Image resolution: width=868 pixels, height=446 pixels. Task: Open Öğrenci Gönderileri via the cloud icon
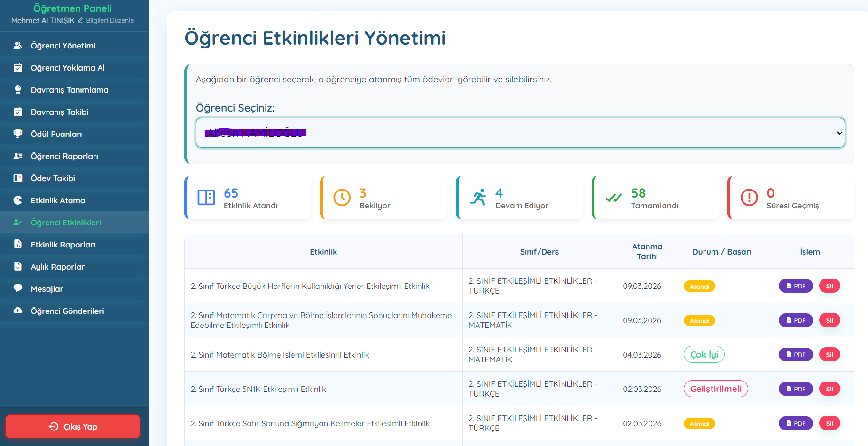17,311
